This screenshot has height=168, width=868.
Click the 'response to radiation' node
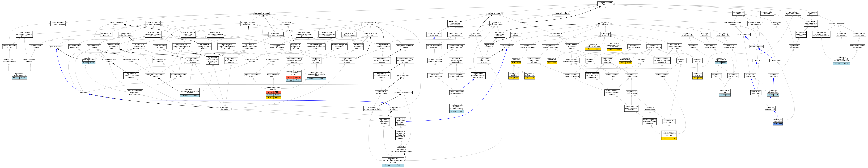click(x=693, y=46)
